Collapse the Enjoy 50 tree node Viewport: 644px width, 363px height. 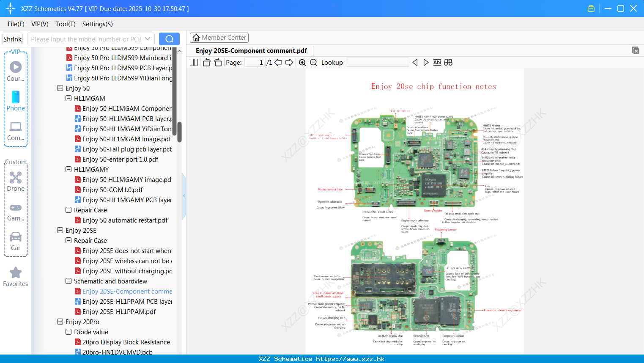(60, 88)
